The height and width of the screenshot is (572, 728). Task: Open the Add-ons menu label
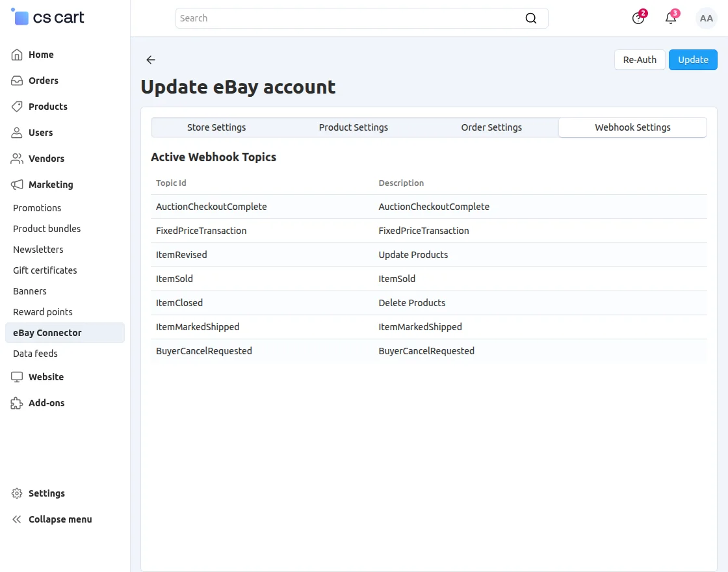click(x=46, y=403)
